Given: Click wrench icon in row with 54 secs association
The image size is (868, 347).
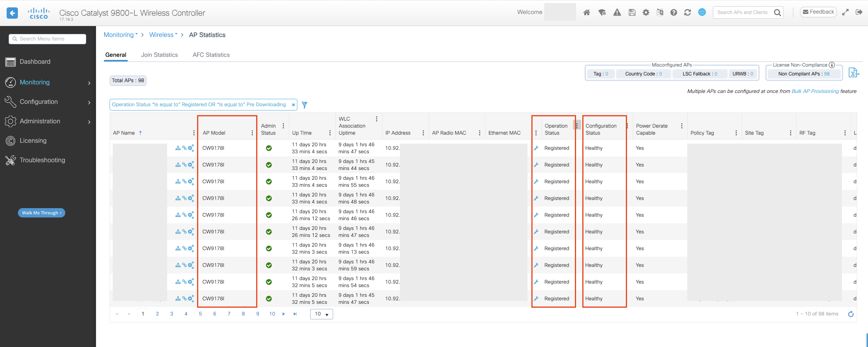Looking at the screenshot, I should (536, 282).
